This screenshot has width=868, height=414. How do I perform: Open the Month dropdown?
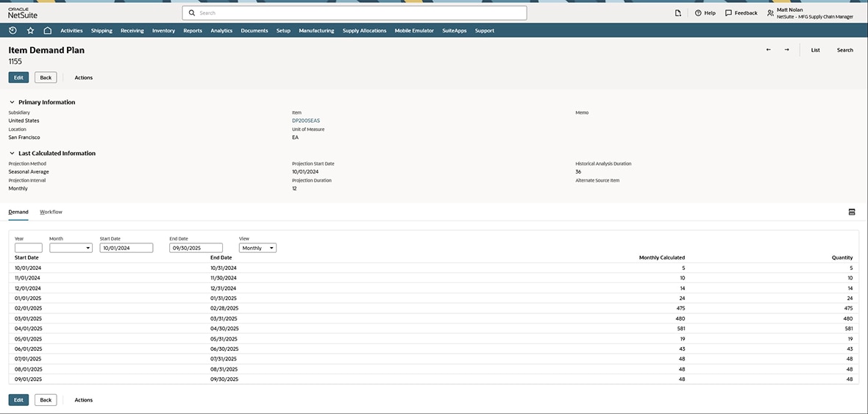(x=71, y=248)
